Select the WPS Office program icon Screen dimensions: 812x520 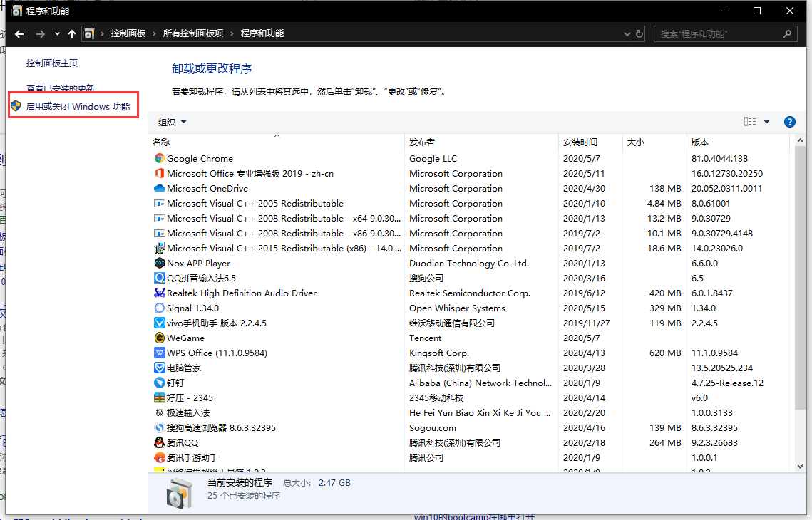[160, 353]
